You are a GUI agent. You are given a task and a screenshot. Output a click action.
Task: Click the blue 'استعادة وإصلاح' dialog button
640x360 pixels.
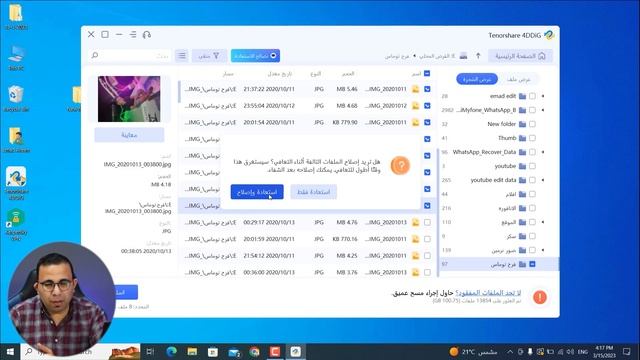tap(257, 192)
